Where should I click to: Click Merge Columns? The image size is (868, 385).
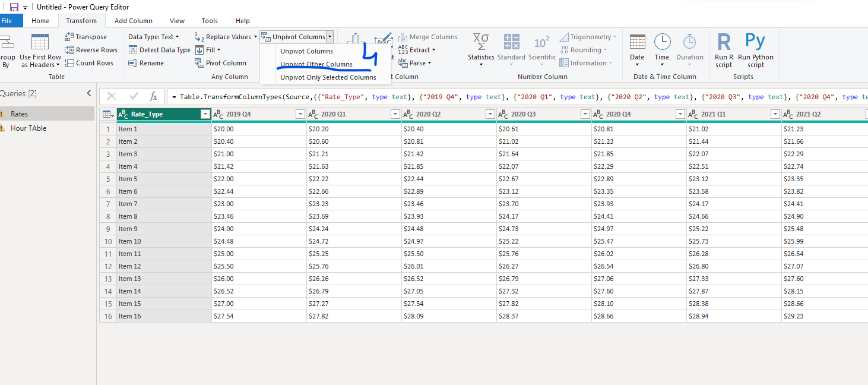(x=428, y=37)
